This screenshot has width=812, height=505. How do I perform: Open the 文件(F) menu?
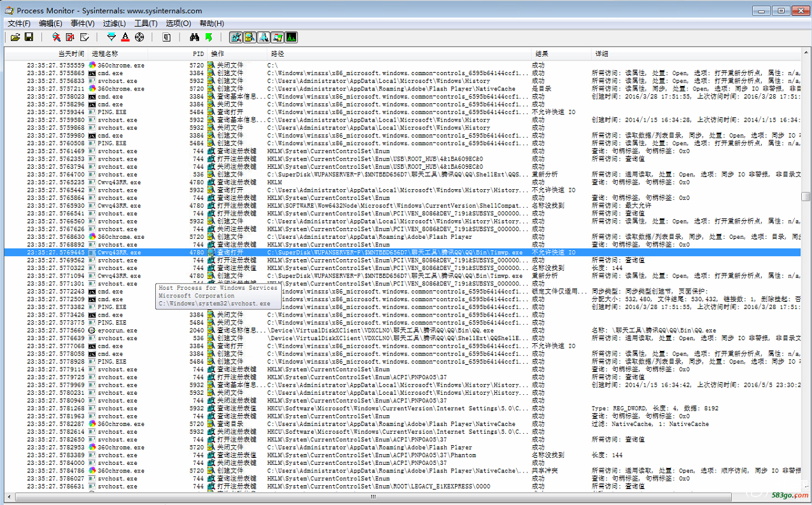(19, 24)
